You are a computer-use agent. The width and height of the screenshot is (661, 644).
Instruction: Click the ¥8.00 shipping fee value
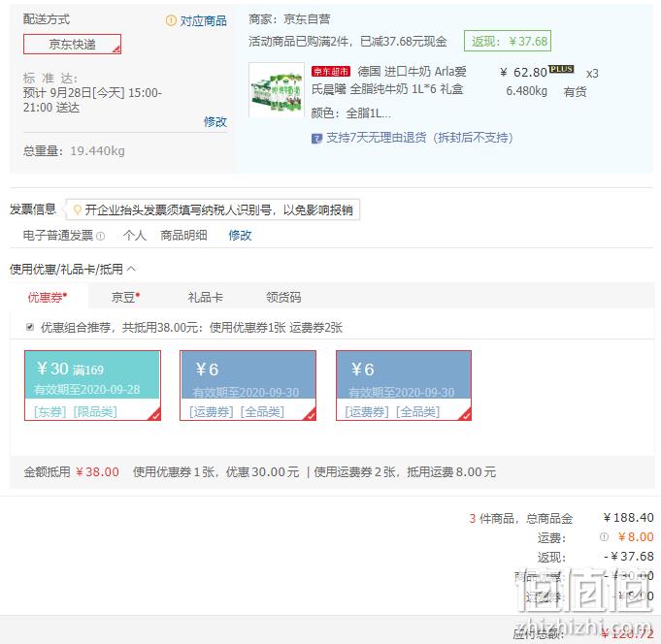pyautogui.click(x=636, y=536)
